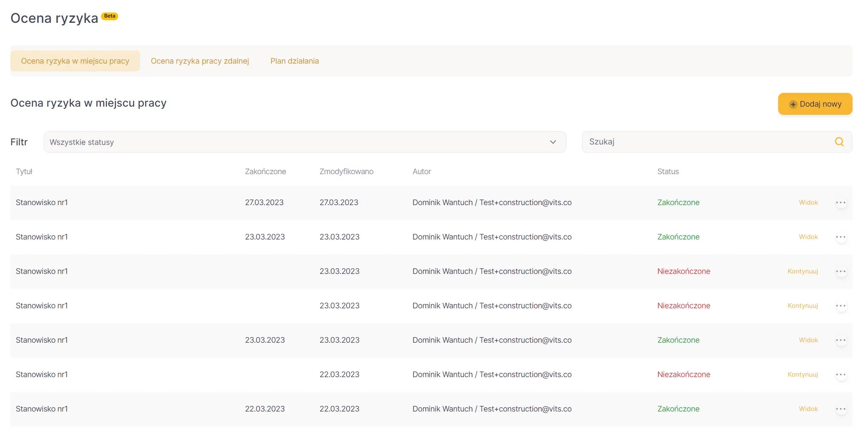The height and width of the screenshot is (430, 868).
Task: Click the Zmodyfikowano column header
Action: pos(346,172)
